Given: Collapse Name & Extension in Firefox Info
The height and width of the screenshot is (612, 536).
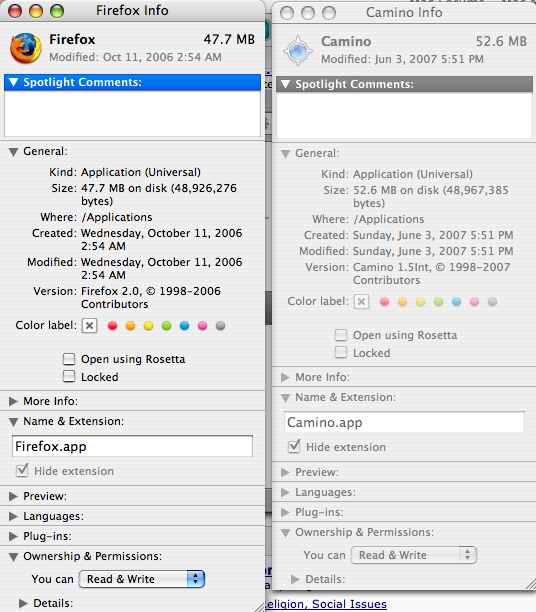Looking at the screenshot, I should pos(14,422).
